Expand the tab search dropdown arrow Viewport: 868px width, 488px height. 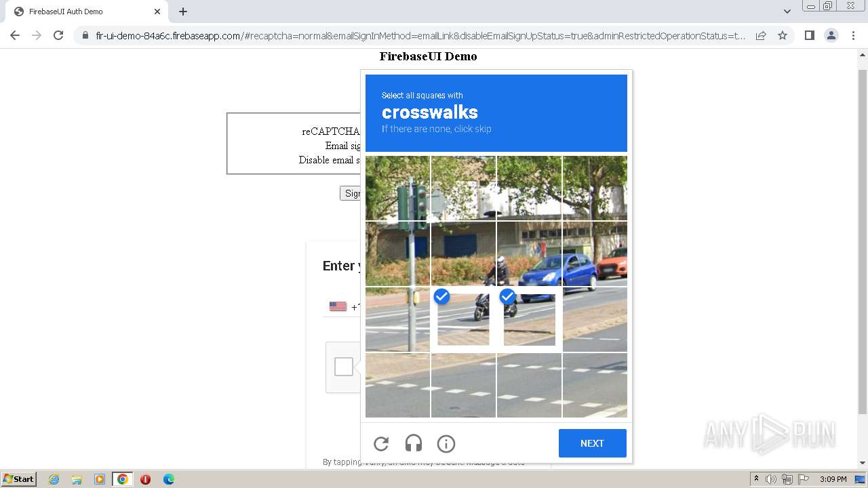click(x=787, y=12)
